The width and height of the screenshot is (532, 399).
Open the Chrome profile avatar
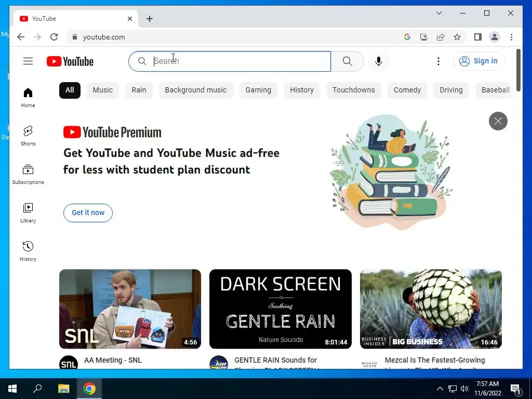pyautogui.click(x=495, y=37)
